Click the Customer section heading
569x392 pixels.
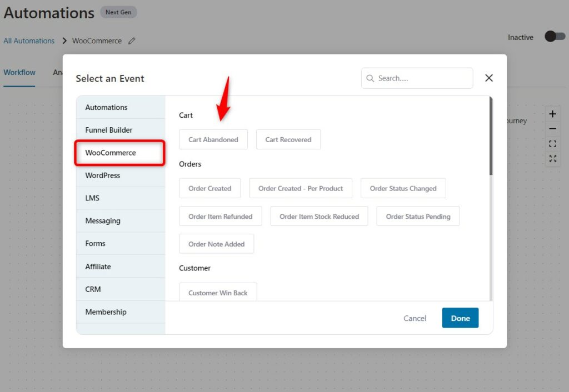click(x=194, y=268)
